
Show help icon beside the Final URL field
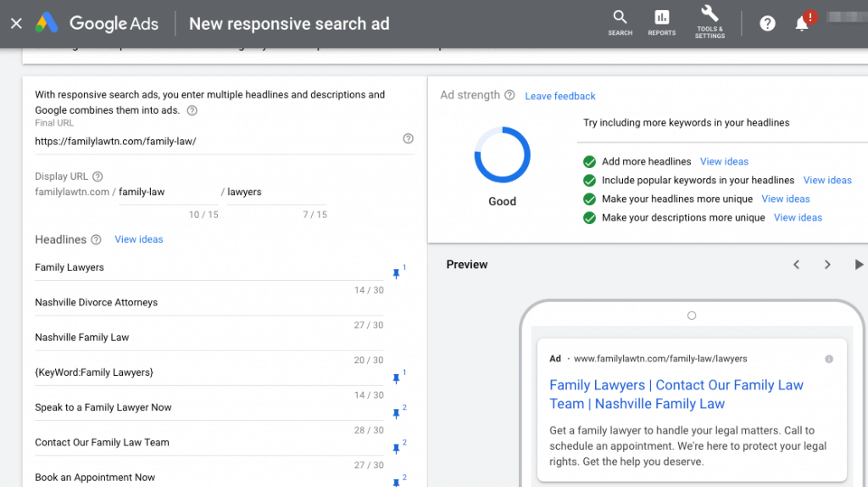[x=408, y=138]
